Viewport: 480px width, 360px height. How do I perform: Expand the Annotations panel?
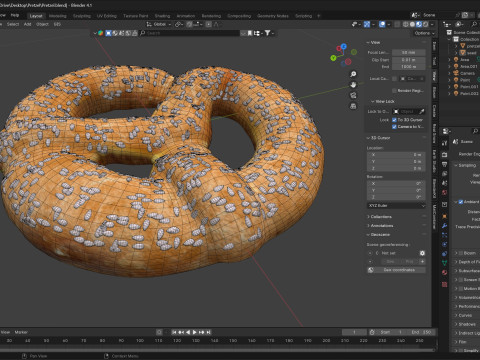click(x=368, y=226)
